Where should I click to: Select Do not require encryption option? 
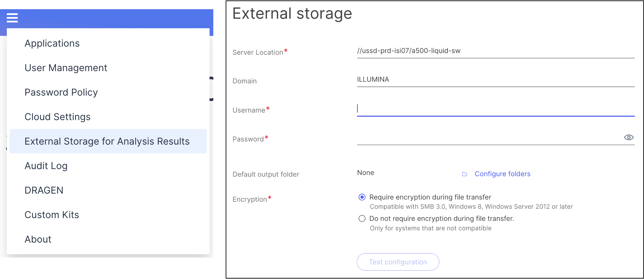pos(362,218)
